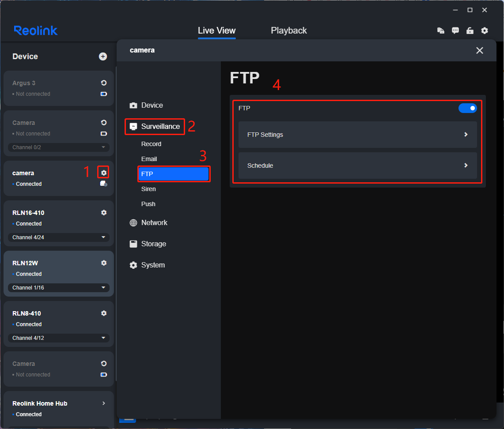Open the Record settings page
This screenshot has width=504, height=429.
click(151, 144)
